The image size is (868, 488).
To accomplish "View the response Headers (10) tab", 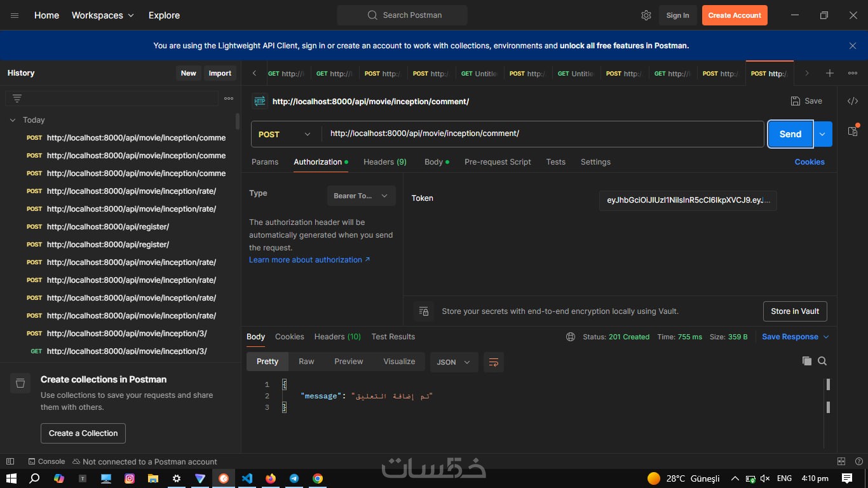I will tap(337, 337).
